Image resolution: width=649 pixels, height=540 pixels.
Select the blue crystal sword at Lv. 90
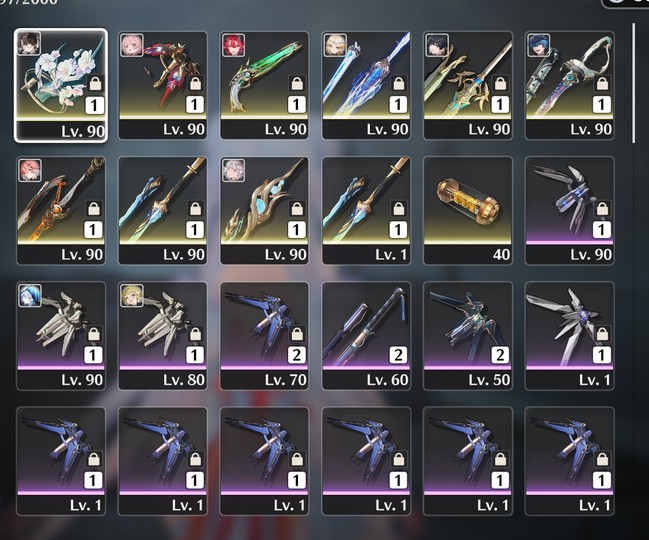(366, 85)
